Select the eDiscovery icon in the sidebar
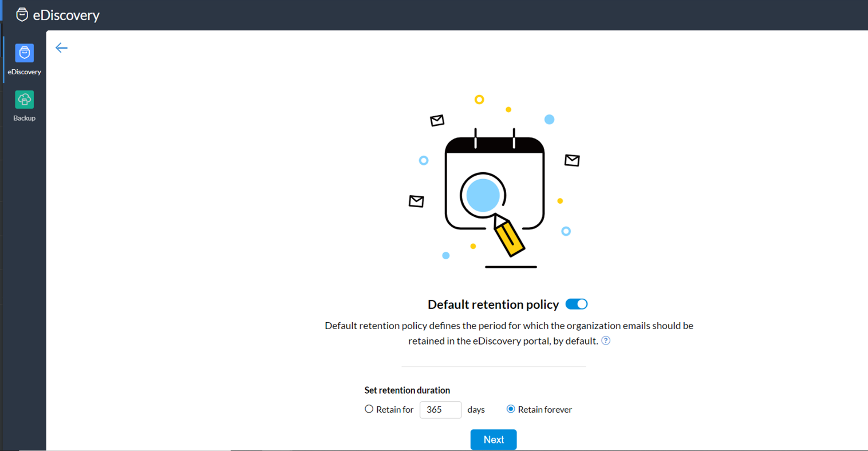 click(24, 52)
